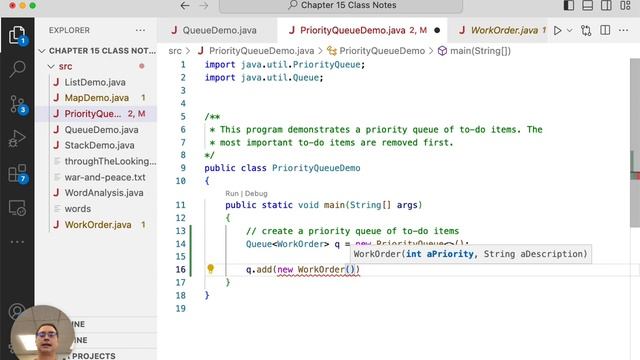Click the open changes compare icon
The image size is (640, 360).
(x=586, y=30)
